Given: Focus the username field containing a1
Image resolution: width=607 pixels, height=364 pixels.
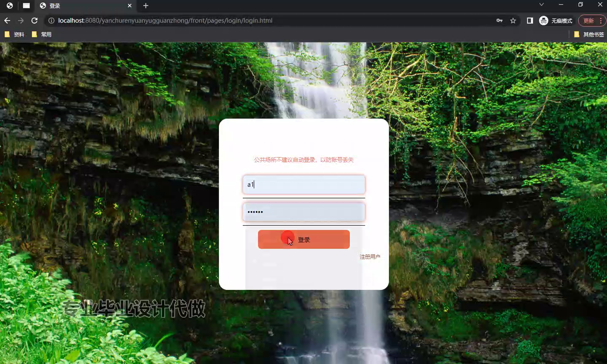Looking at the screenshot, I should coord(303,185).
